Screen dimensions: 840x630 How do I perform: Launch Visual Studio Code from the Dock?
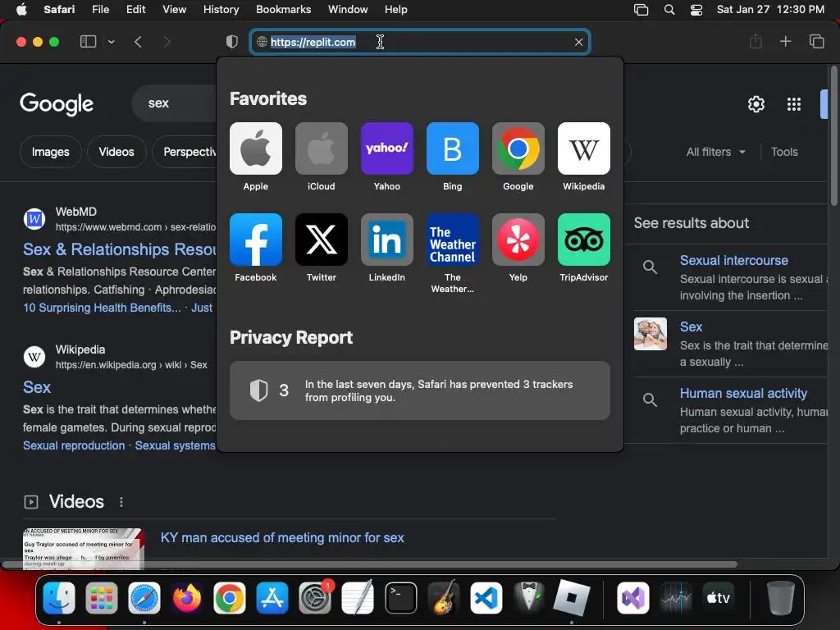click(486, 597)
